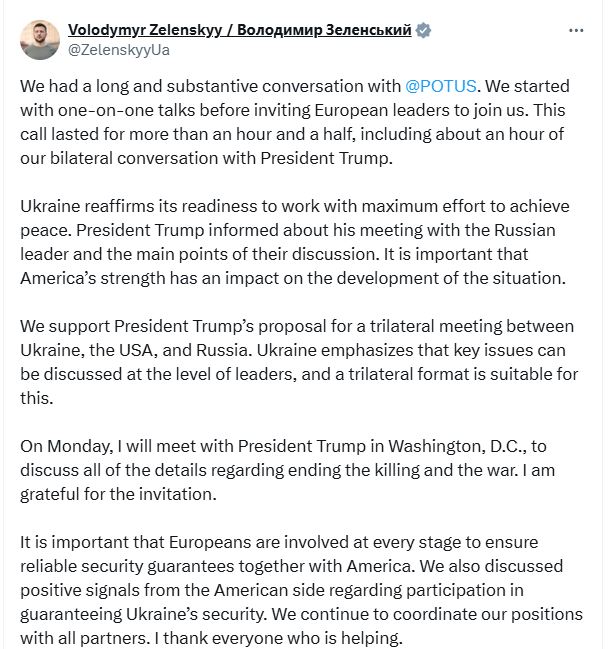Open the Volodymyr Zelenskyy display name link
616x649 pixels.
click(x=239, y=30)
